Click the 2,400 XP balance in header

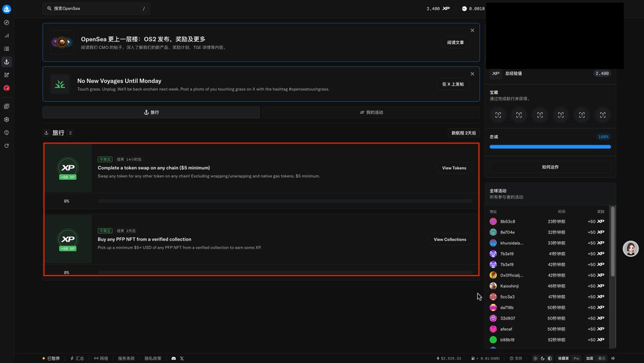438,9
